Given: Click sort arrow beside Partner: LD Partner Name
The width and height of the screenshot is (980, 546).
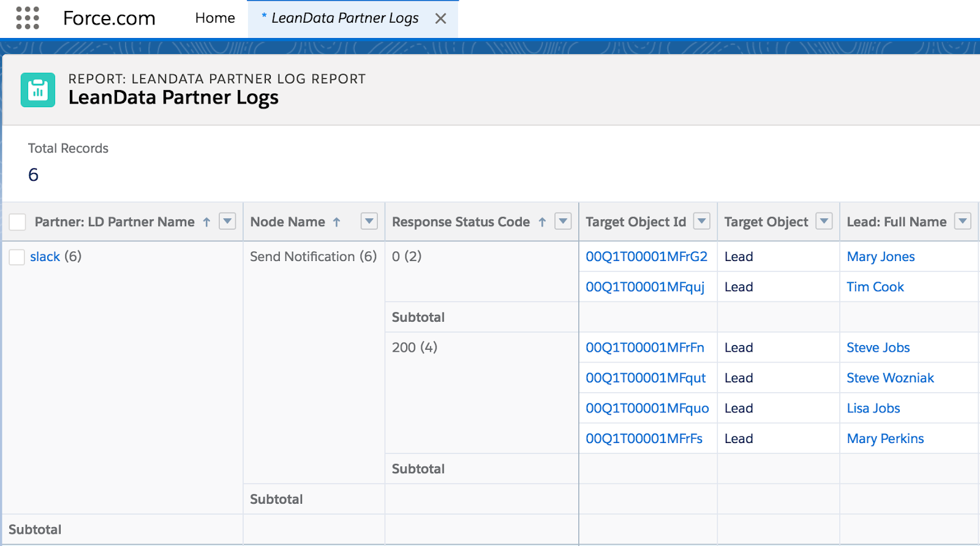Looking at the screenshot, I should (207, 222).
